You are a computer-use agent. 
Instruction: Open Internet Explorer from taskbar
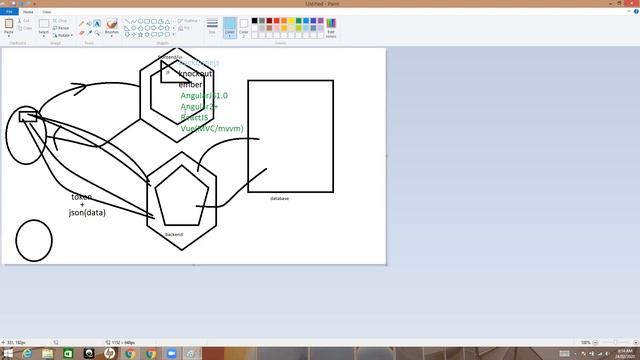(x=27, y=353)
